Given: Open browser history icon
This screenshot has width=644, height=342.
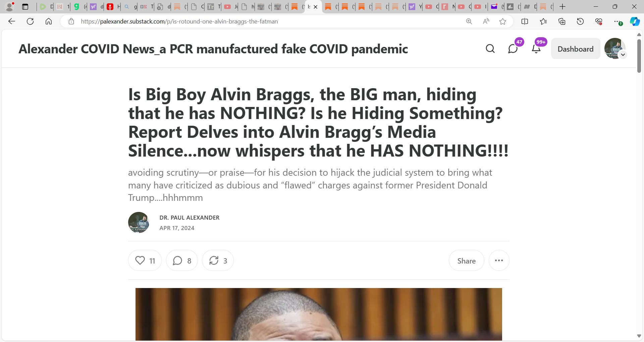Looking at the screenshot, I should pyautogui.click(x=580, y=21).
